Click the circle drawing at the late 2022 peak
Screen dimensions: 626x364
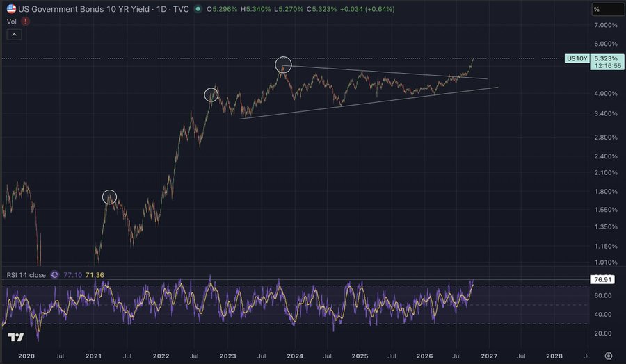click(x=211, y=95)
